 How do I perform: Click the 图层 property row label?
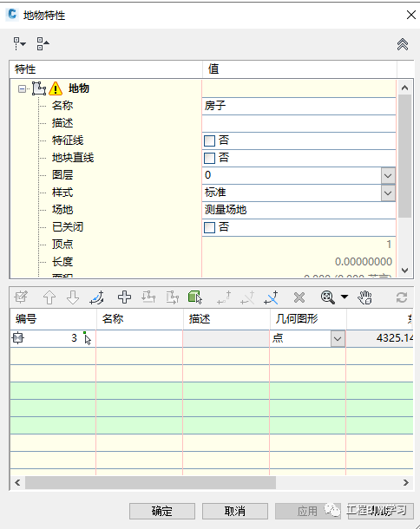(x=62, y=175)
